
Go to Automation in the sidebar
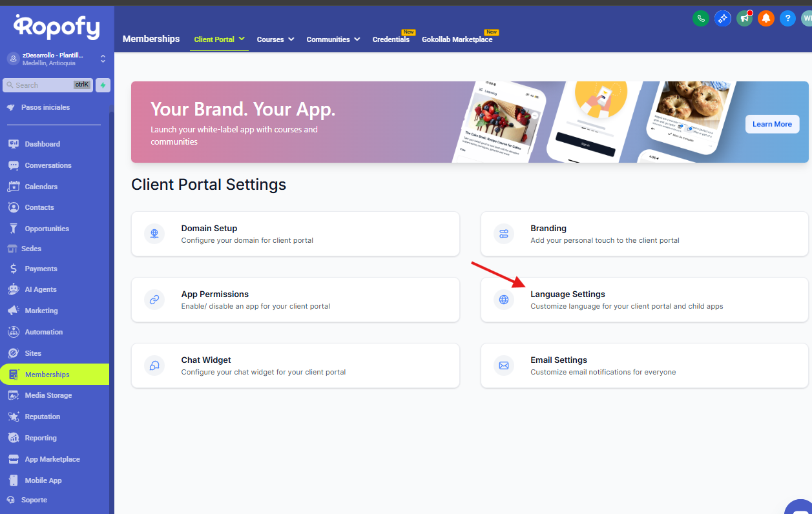tap(43, 332)
